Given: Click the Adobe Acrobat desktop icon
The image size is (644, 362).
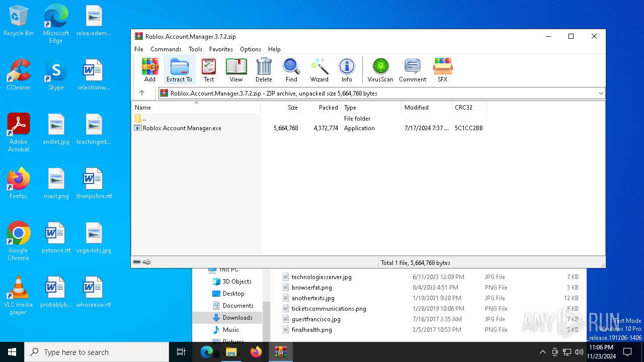Looking at the screenshot, I should [19, 133].
